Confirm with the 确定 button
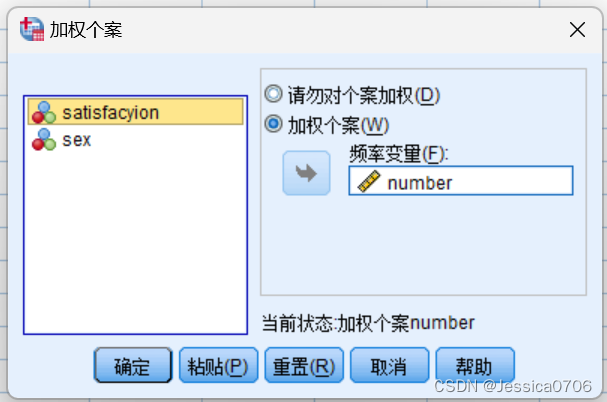Screen dimensions: 607x402 [x=133, y=365]
